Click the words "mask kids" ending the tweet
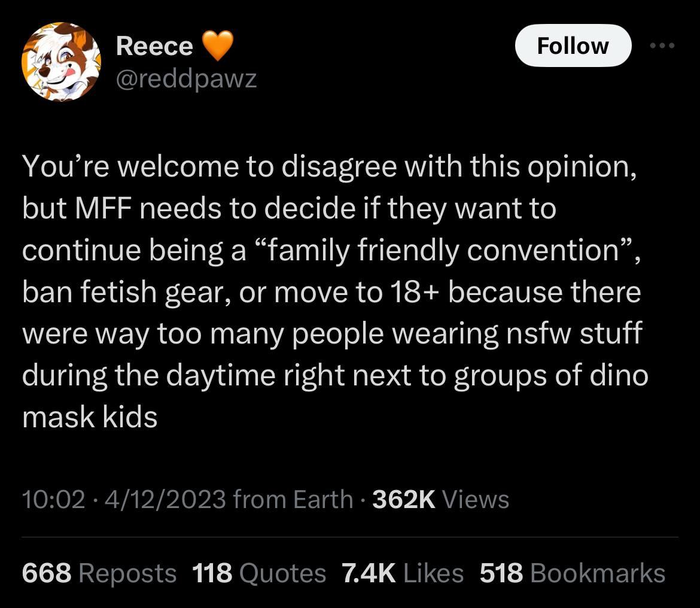The height and width of the screenshot is (608, 700). pyautogui.click(x=90, y=417)
